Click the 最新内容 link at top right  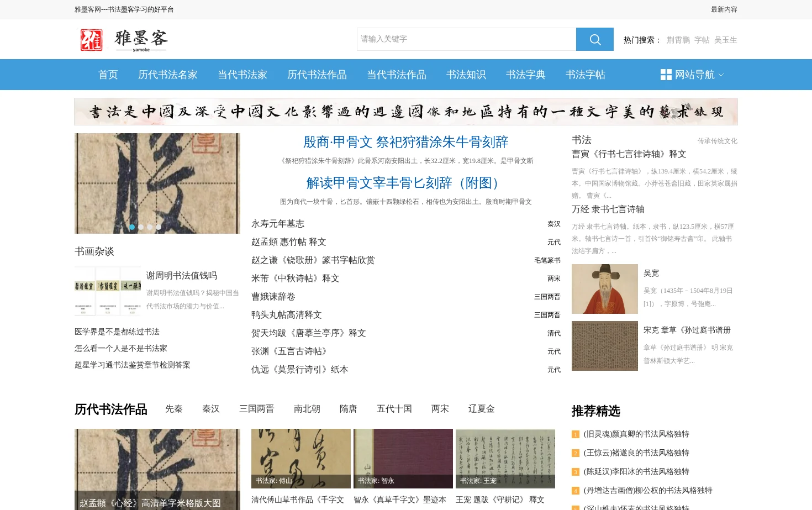coord(724,9)
